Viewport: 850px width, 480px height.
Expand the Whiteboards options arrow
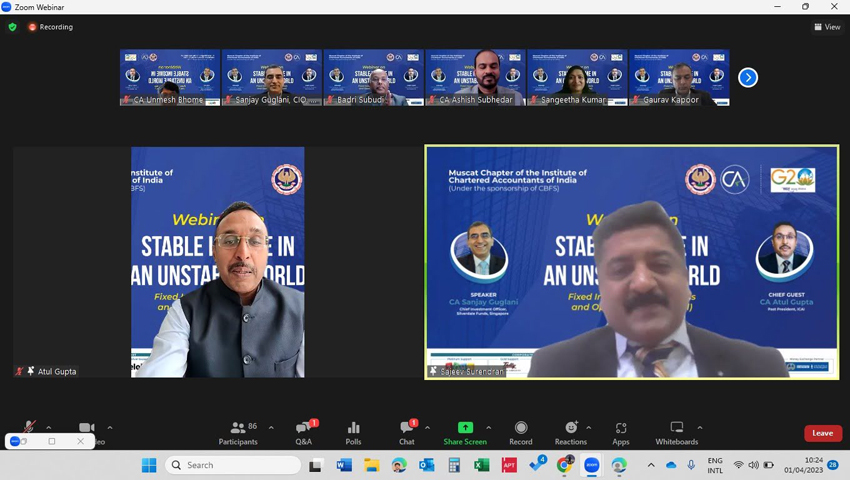pos(700,428)
